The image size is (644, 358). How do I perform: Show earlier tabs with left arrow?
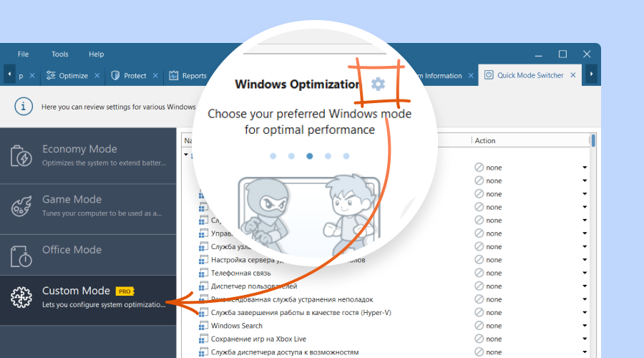click(9, 74)
